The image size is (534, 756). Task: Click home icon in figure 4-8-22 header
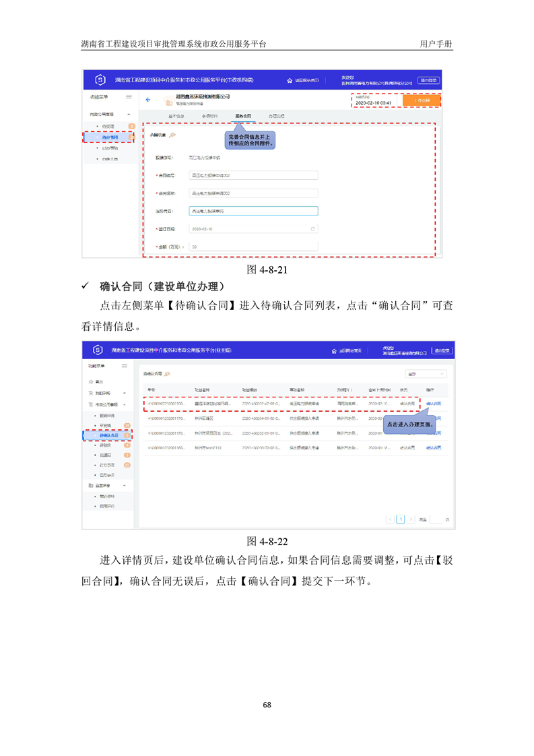[x=334, y=351]
